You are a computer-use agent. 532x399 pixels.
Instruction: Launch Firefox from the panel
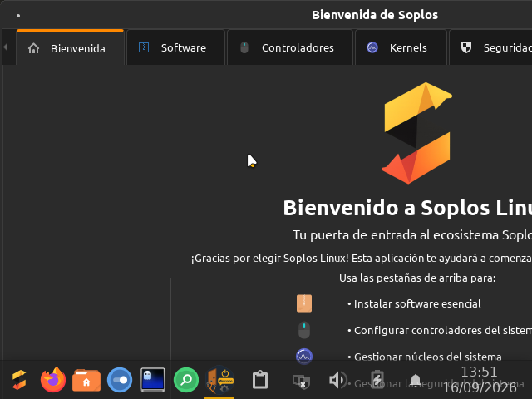[53, 380]
